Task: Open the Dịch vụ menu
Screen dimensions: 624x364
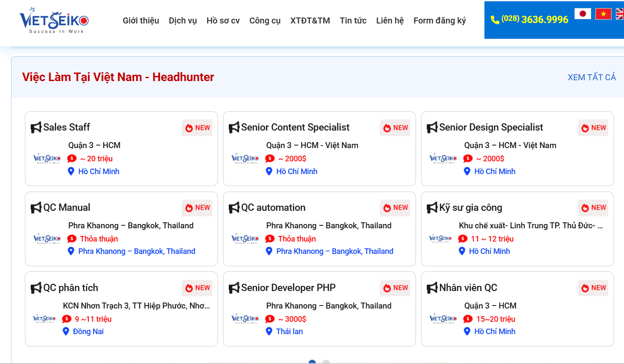Action: (x=183, y=20)
